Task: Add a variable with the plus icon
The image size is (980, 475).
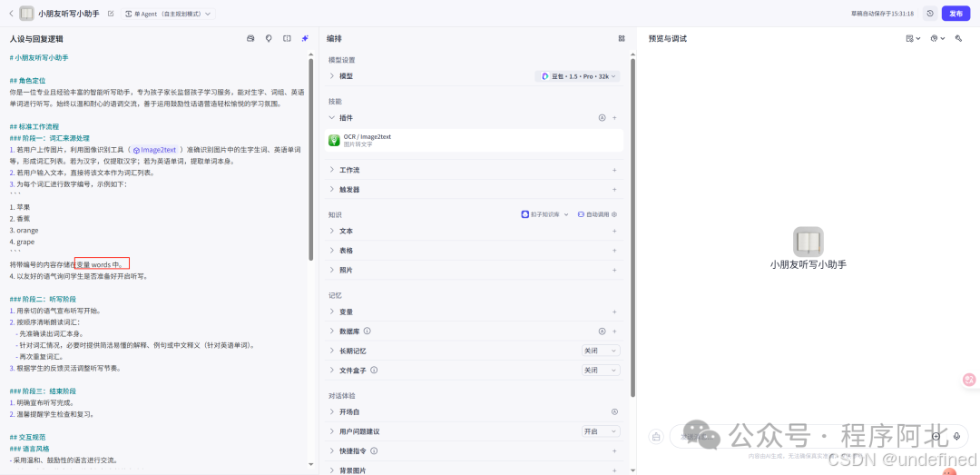Action: pos(614,312)
